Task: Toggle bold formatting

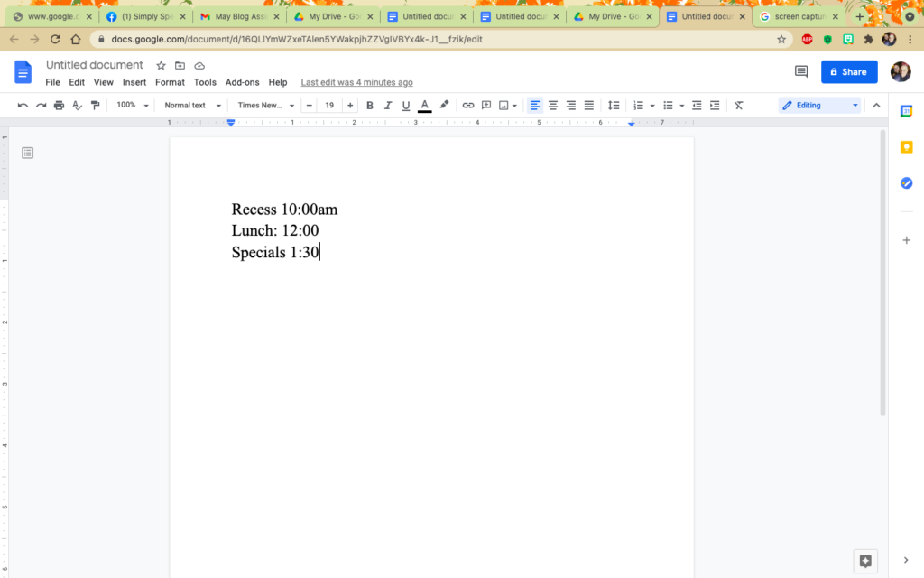Action: [370, 105]
